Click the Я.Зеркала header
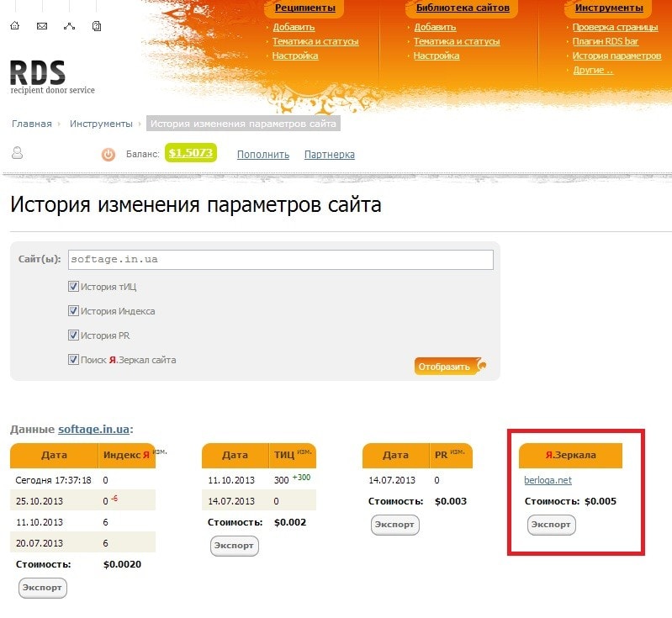 (570, 455)
